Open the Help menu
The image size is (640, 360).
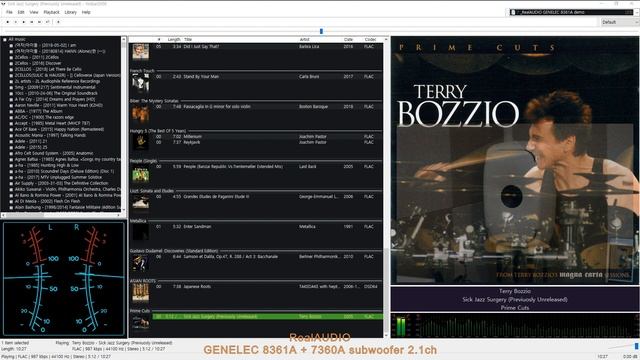(86, 12)
